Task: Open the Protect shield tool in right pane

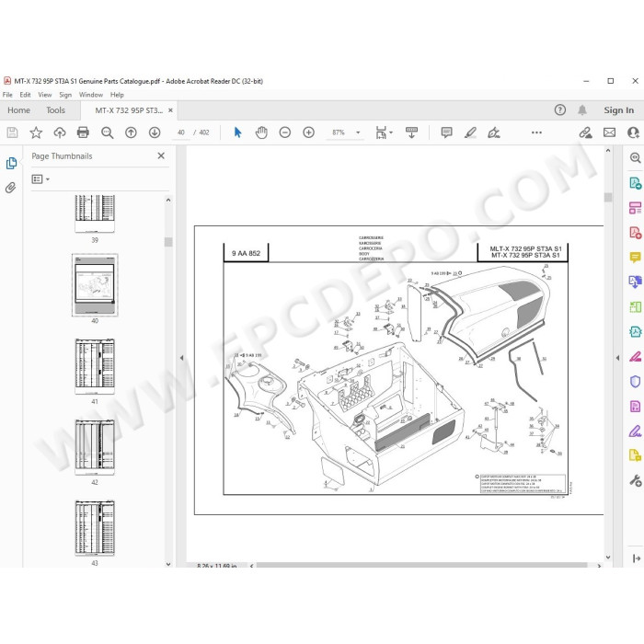Action: pos(635,382)
